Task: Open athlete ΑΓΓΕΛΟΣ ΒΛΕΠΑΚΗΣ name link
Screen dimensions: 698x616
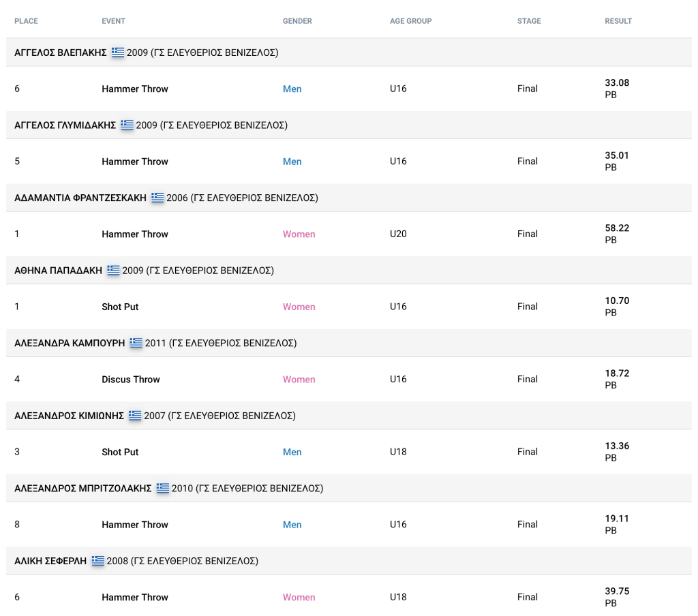Action: tap(61, 52)
